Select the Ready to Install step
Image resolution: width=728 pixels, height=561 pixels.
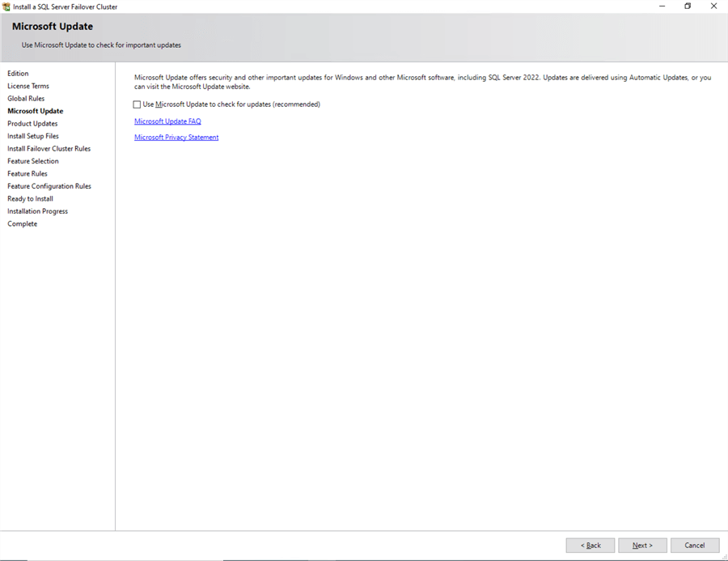[x=30, y=199]
